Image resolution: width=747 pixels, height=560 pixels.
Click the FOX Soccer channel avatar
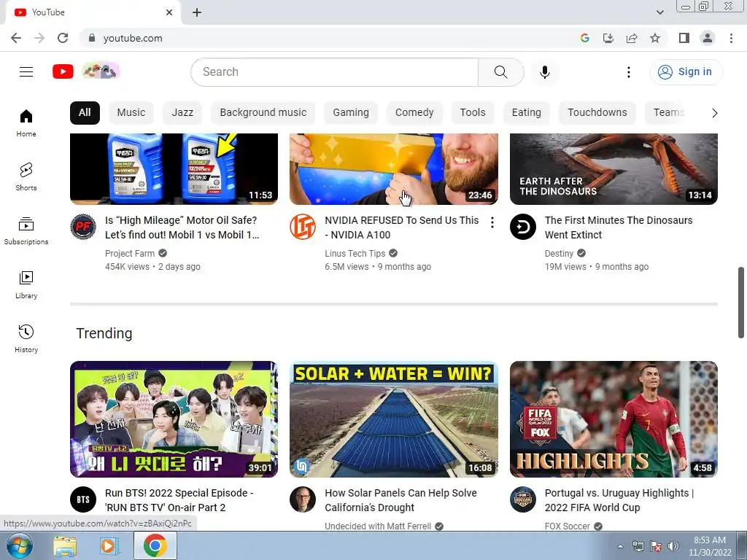pyautogui.click(x=522, y=499)
